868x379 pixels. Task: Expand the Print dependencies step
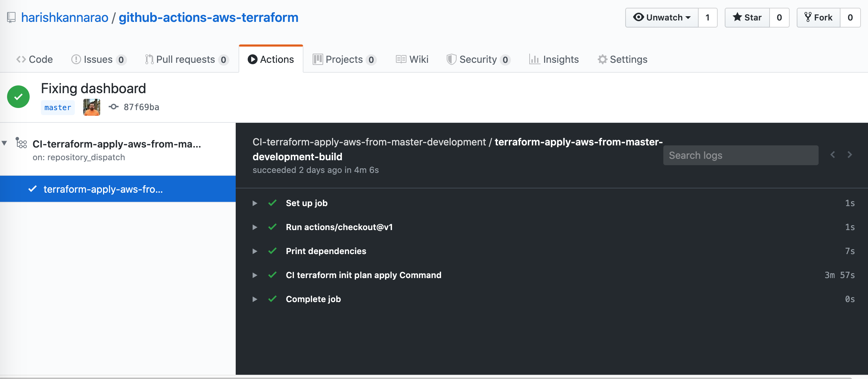[x=255, y=251]
